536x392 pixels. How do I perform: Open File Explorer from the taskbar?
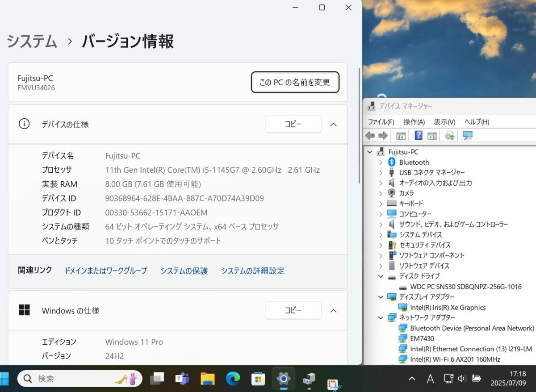208,379
